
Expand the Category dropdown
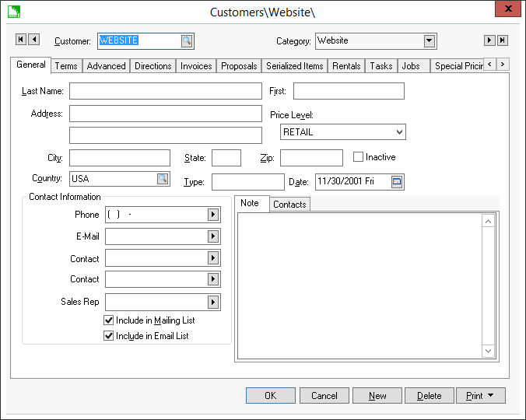[430, 41]
